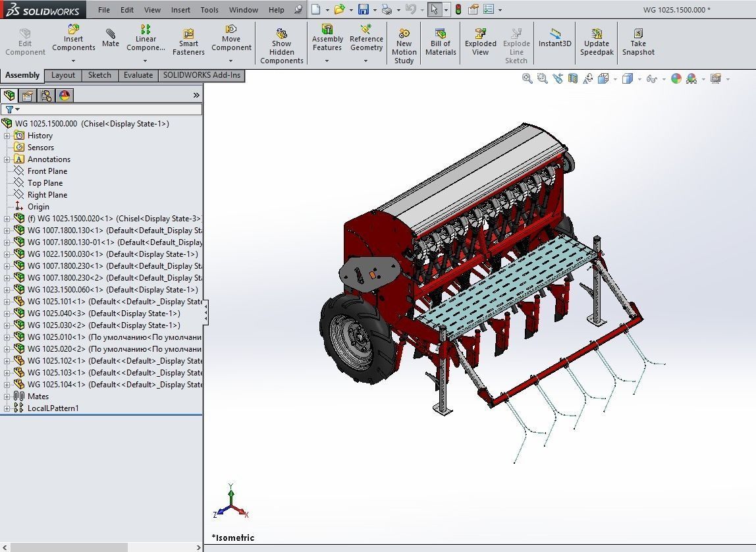The width and height of the screenshot is (756, 552).
Task: Click Update Speedpak
Action: pyautogui.click(x=597, y=42)
